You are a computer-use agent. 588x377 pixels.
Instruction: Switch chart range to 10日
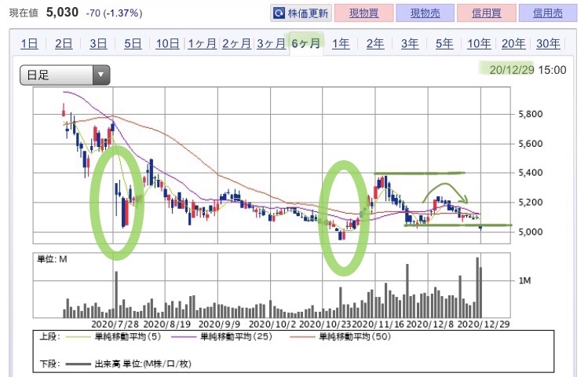click(x=167, y=43)
